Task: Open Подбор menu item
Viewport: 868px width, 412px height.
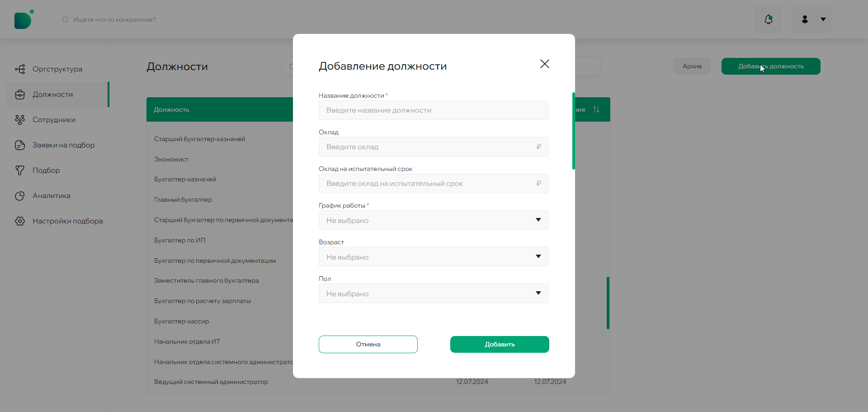Action: tap(57, 170)
